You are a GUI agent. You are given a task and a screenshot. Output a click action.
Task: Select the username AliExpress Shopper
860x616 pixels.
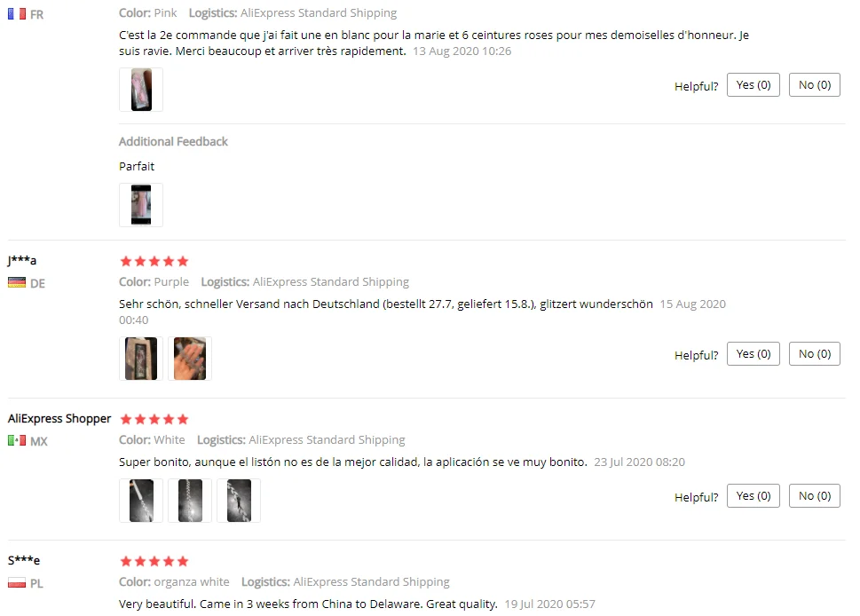tap(59, 419)
